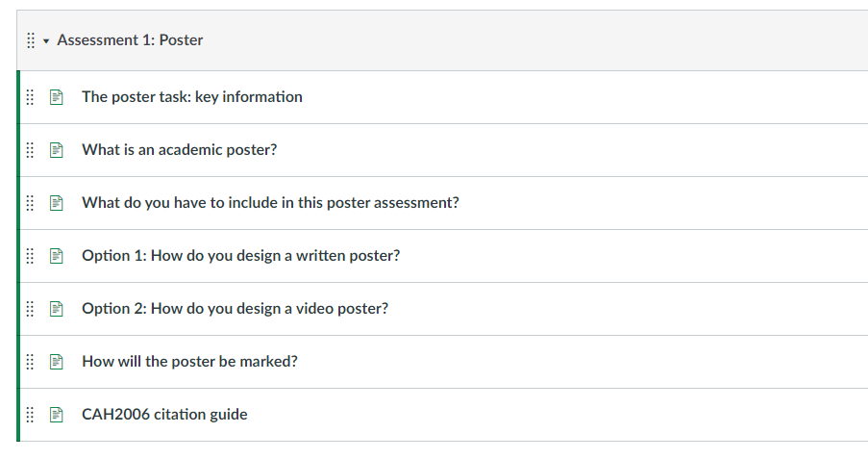868x459 pixels.
Task: Click page icon beside 'Option 2' video poster item
Action: (56, 309)
